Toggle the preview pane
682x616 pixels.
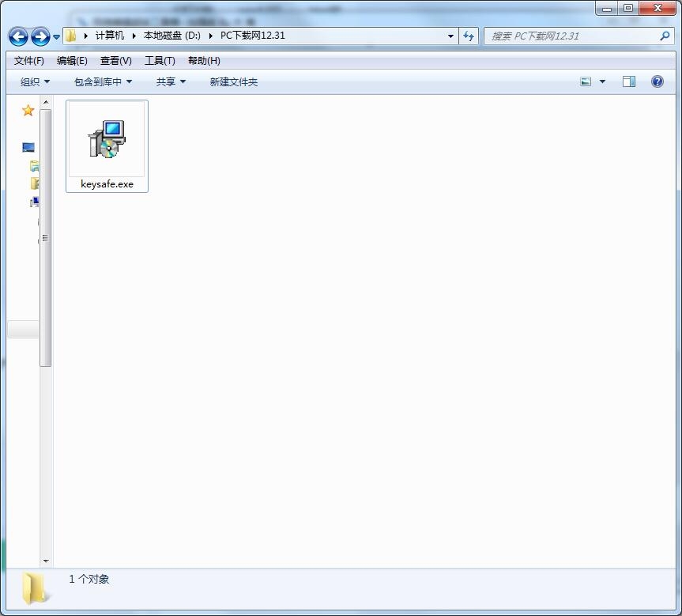(x=629, y=81)
